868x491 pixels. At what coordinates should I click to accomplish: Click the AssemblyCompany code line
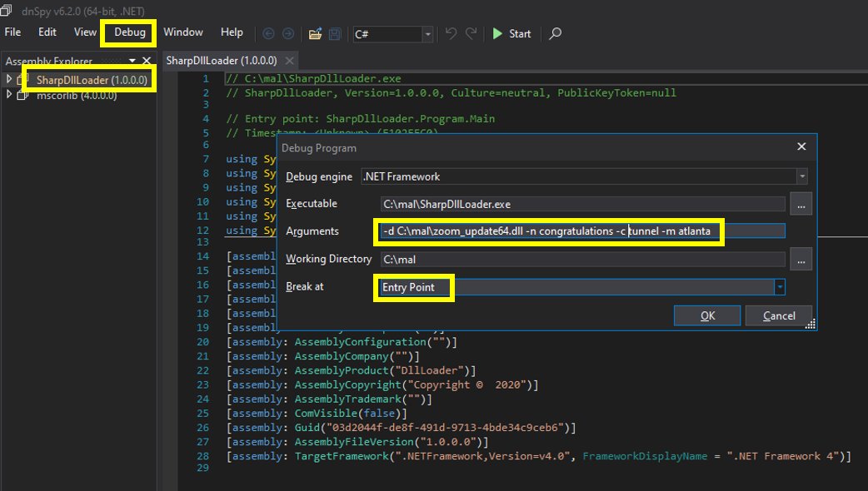[x=322, y=356]
